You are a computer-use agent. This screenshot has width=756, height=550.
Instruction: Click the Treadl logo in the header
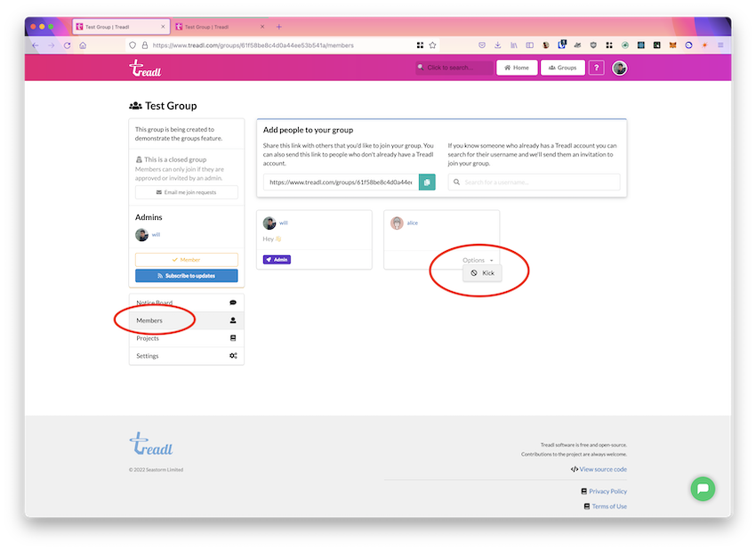point(145,68)
